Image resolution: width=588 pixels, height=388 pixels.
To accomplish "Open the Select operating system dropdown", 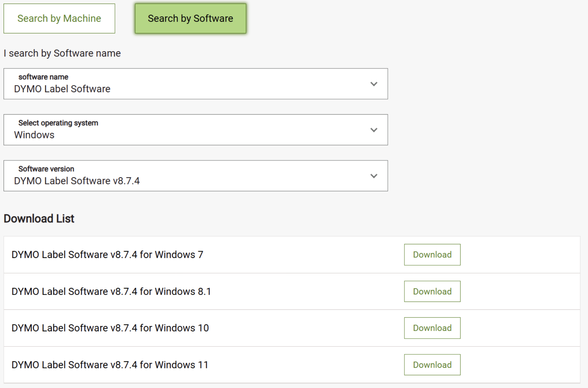I will click(x=195, y=130).
